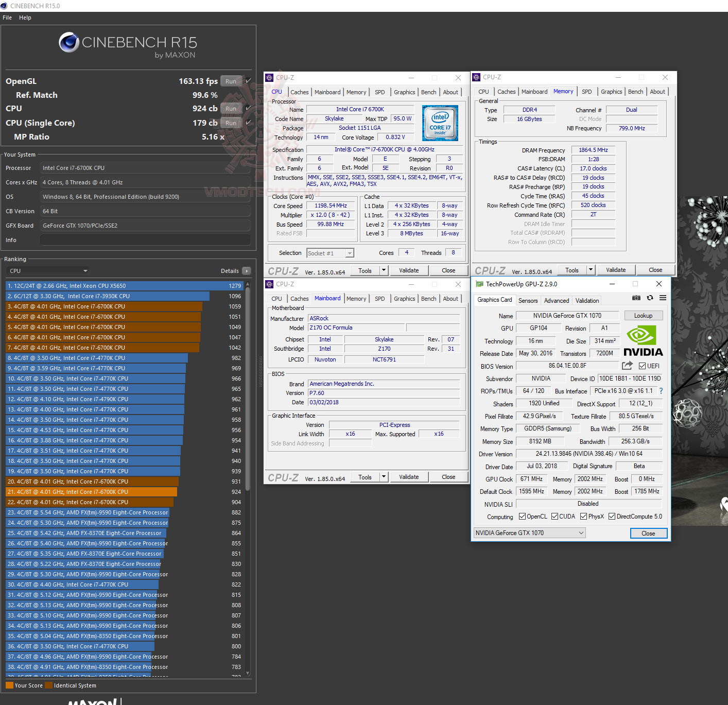
Task: Click the Close button in CPU-Z Mainboard window
Action: (x=448, y=477)
